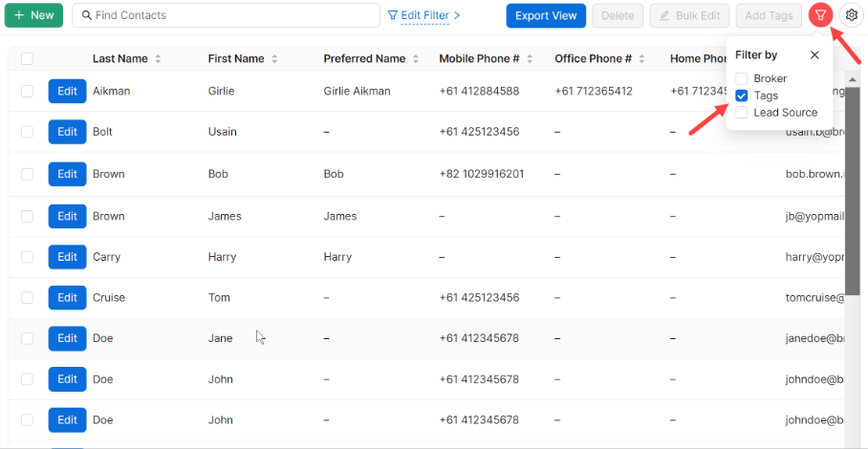Enable the Lead Source filter checkbox
This screenshot has height=449, width=868.
[742, 113]
